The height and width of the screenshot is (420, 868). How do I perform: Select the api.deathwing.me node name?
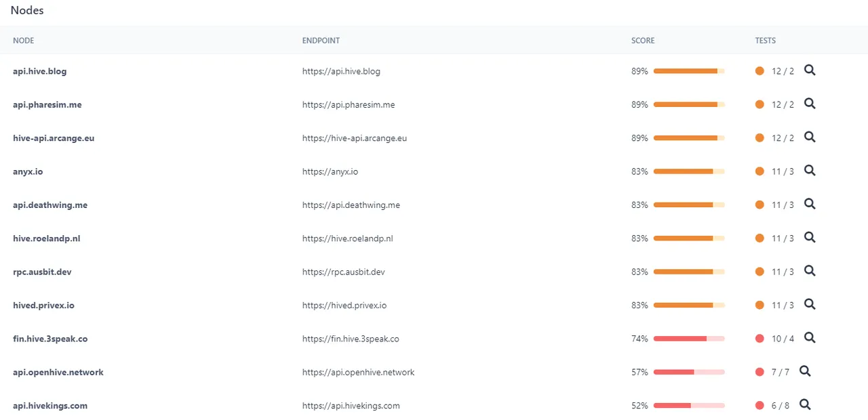pyautogui.click(x=50, y=205)
